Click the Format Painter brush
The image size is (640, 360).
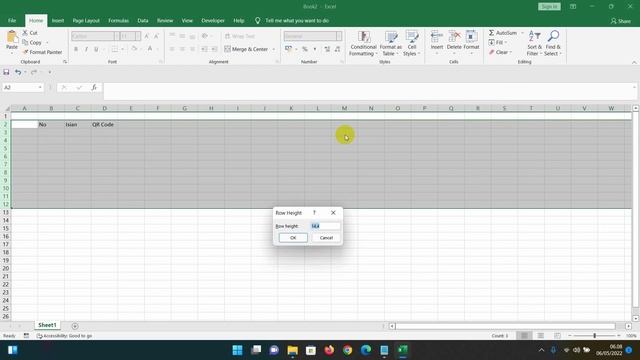tap(42, 52)
